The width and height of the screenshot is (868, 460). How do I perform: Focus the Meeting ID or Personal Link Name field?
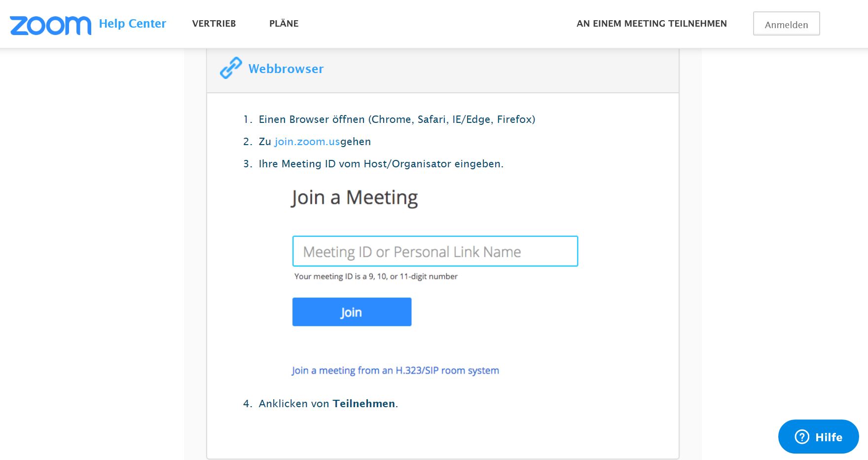(435, 251)
